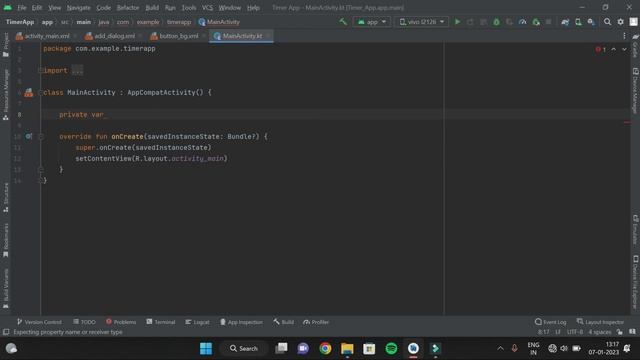Click the Stop icon in the toolbar
640x360 pixels.
click(549, 22)
